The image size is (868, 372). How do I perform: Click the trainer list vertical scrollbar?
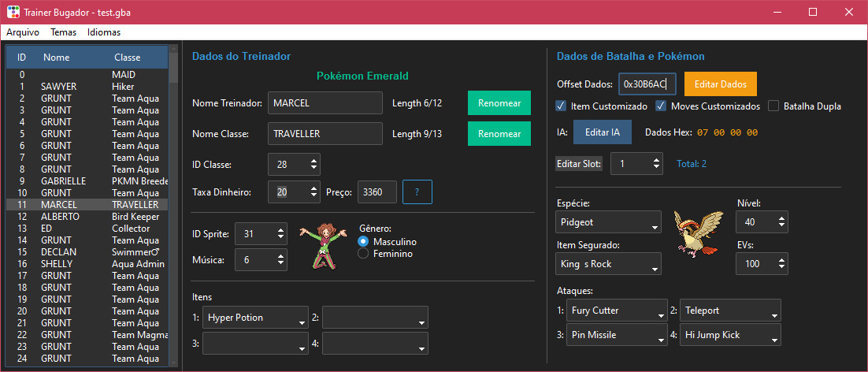173,205
